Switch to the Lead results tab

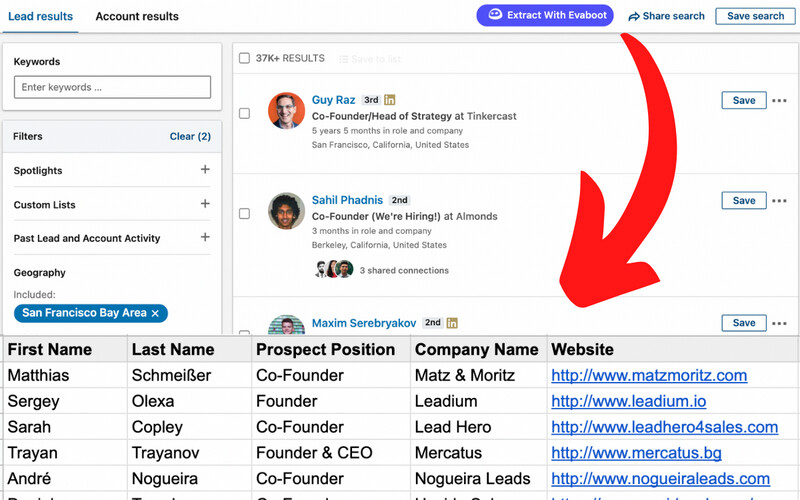40,16
